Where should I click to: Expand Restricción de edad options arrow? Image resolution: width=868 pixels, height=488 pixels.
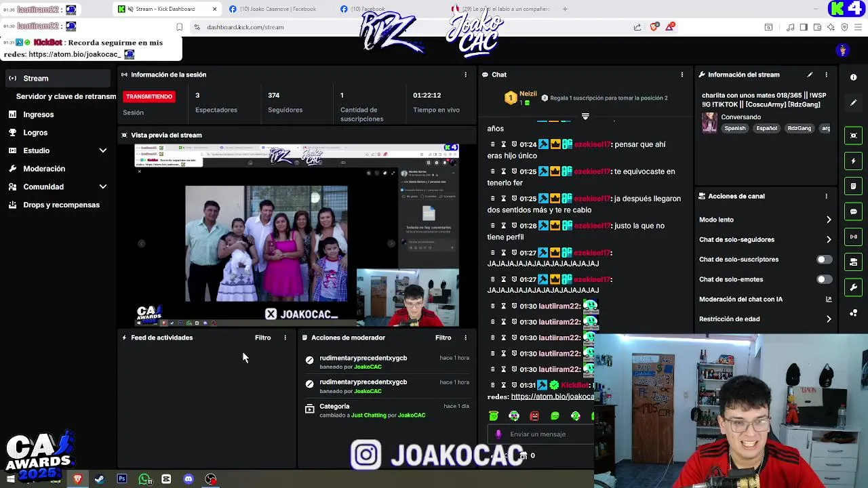point(829,319)
